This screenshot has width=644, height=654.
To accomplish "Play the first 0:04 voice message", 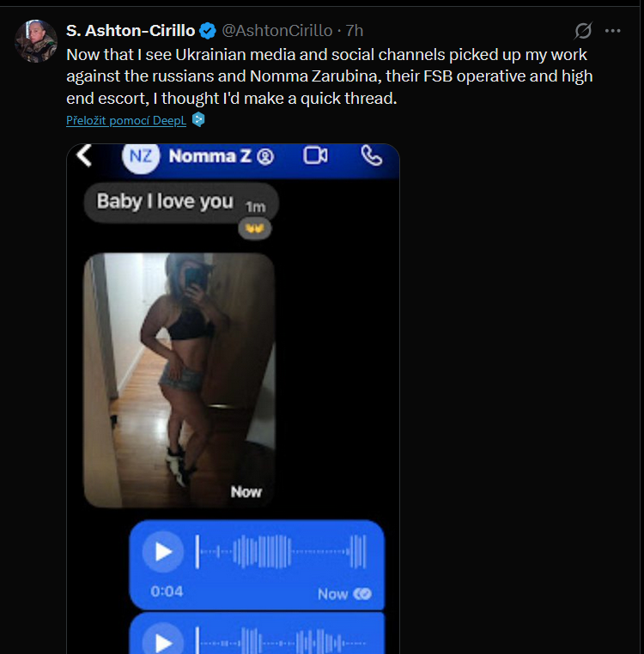I will [163, 552].
